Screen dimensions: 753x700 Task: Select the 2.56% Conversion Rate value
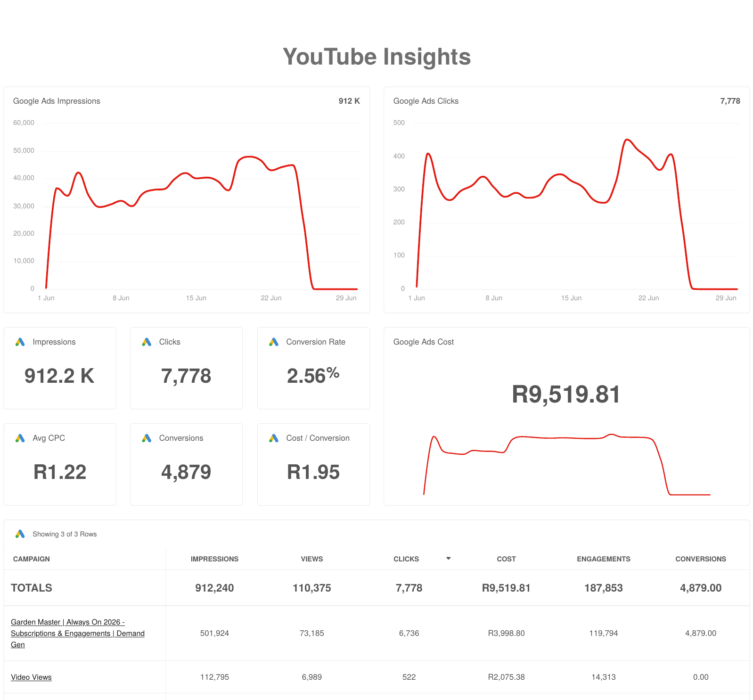pos(313,375)
